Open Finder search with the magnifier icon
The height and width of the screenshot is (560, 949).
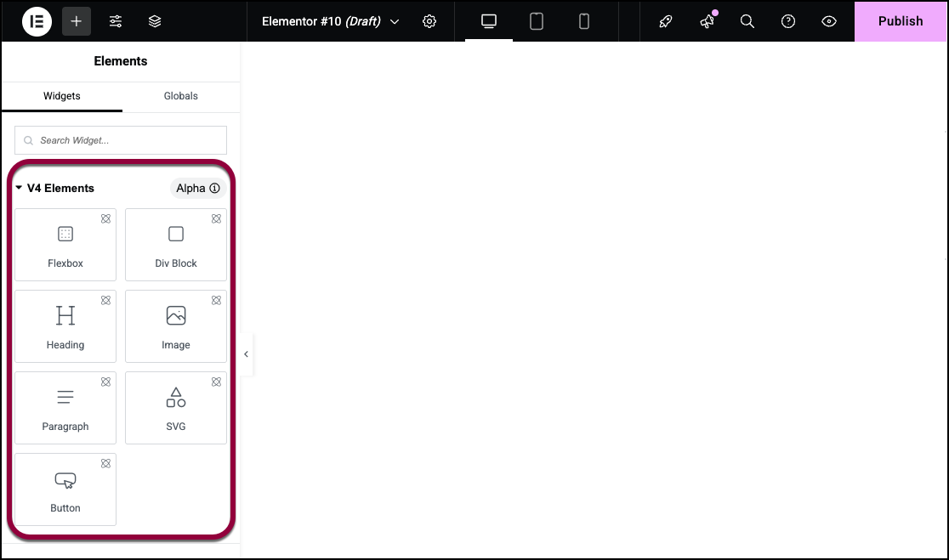coord(747,21)
